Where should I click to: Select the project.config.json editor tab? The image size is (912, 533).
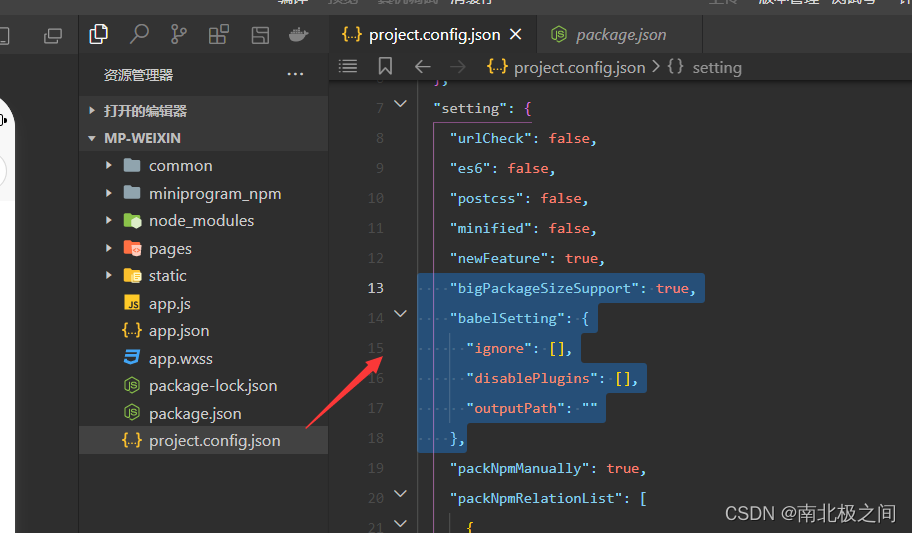[432, 35]
